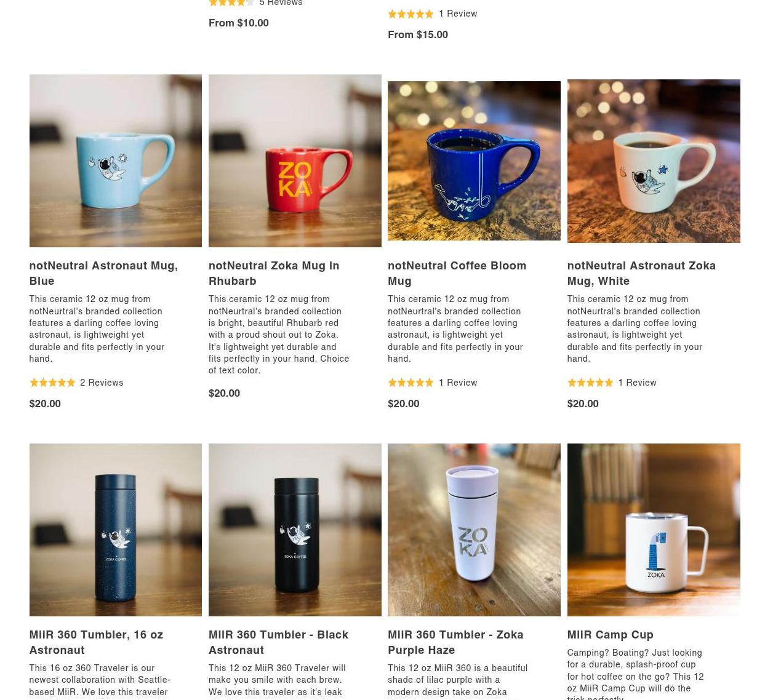Open MiiR 360 Tumbler, 16 oz Astronaut
This screenshot has width=757, height=700.
pos(96,642)
